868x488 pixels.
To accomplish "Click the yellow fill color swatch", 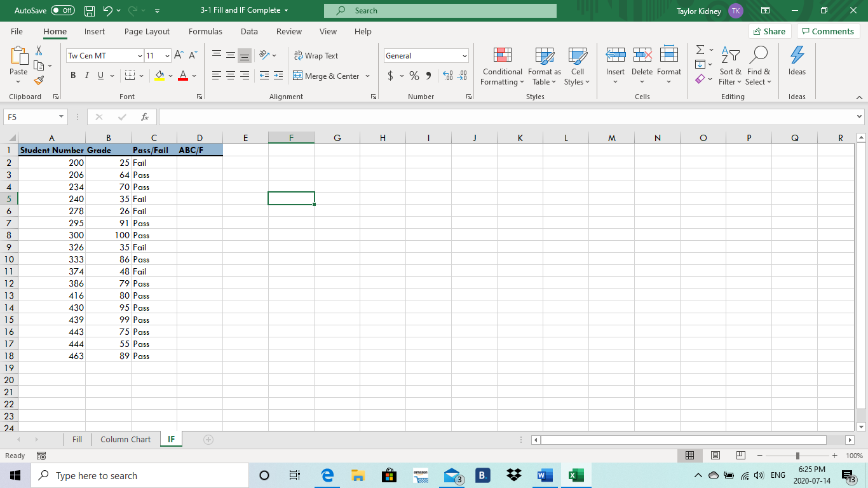I will [159, 76].
